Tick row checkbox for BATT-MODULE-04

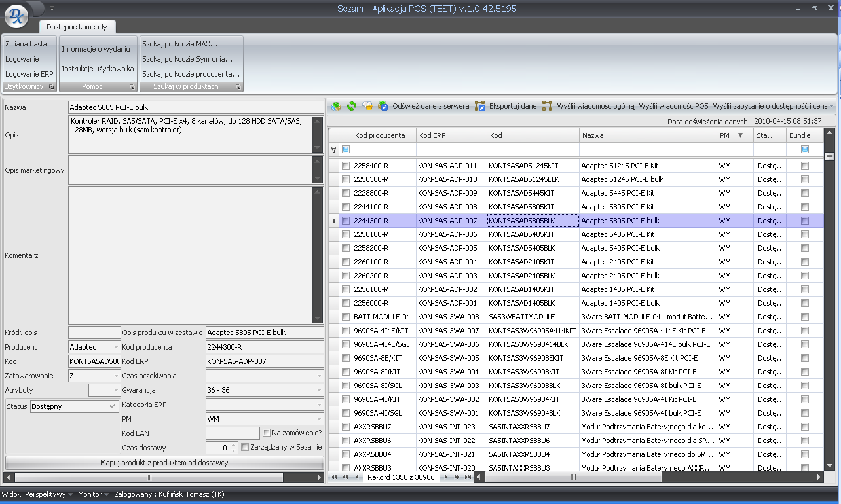click(x=345, y=317)
